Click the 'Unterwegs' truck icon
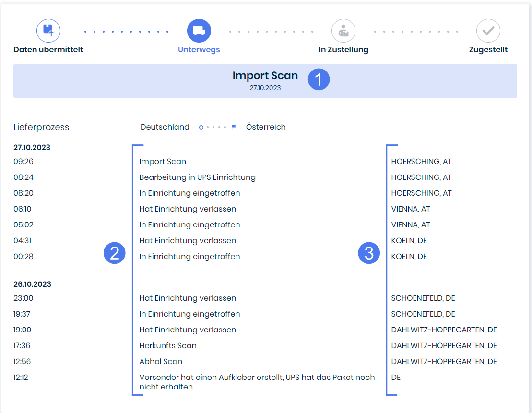 pyautogui.click(x=199, y=31)
